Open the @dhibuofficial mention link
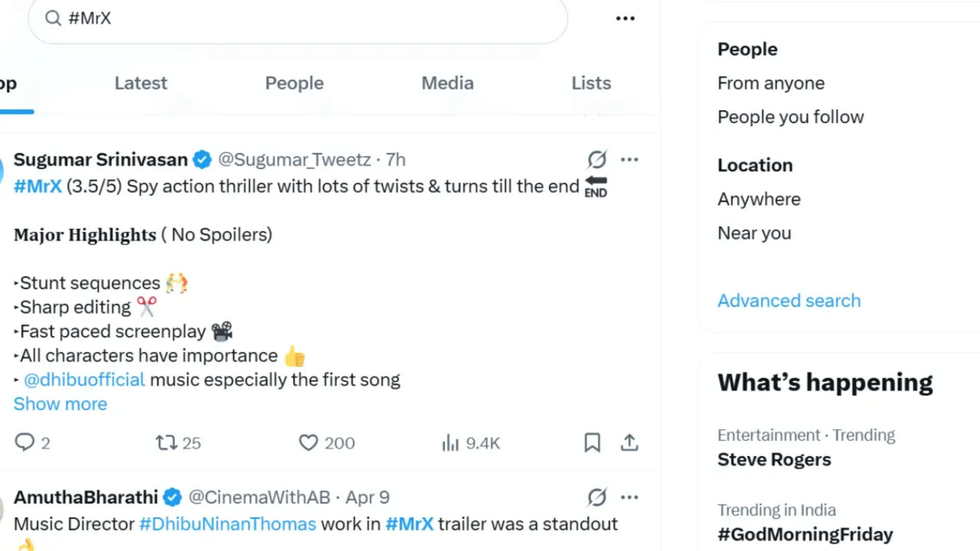The height and width of the screenshot is (551, 980). click(84, 380)
